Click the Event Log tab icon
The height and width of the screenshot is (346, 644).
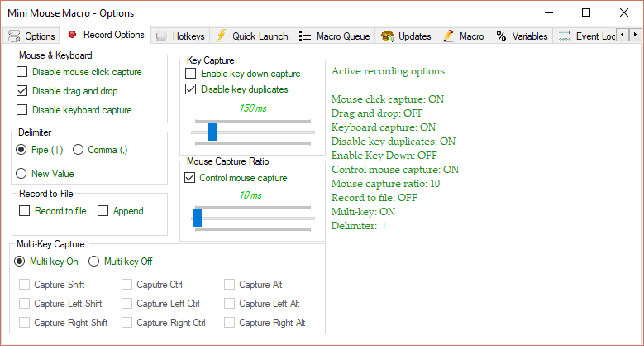tap(565, 36)
